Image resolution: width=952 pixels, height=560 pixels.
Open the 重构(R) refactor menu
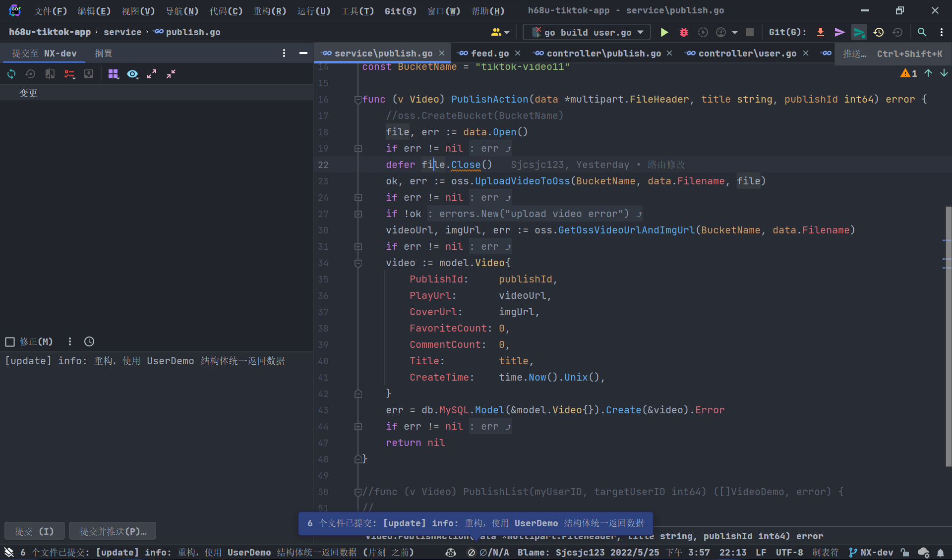click(x=270, y=11)
